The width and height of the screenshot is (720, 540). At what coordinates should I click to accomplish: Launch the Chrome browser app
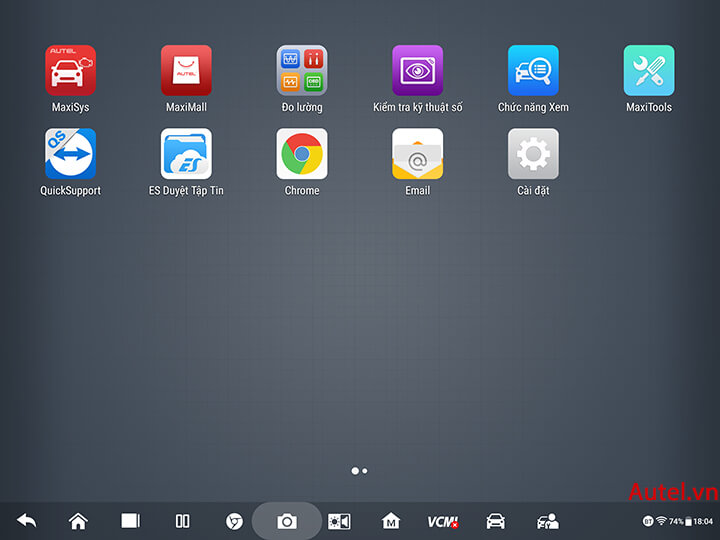302,153
